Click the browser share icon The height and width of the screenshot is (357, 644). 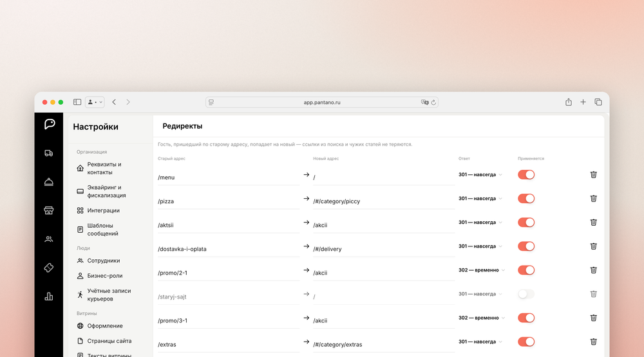pyautogui.click(x=569, y=102)
